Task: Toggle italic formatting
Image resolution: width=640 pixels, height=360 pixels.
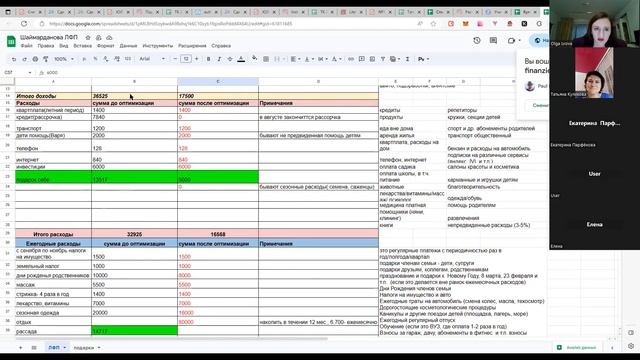Action: 219,59
